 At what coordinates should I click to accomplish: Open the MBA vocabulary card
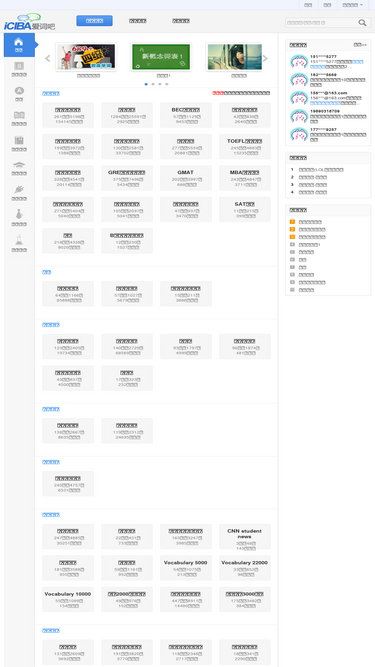[245, 178]
